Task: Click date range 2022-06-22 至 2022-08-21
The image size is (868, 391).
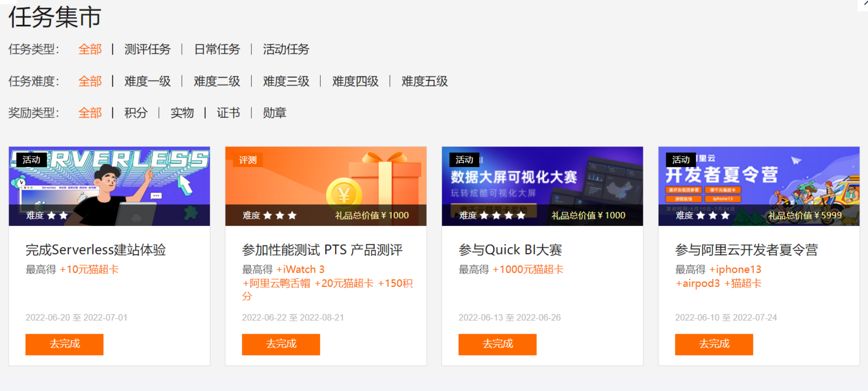Action: (x=293, y=317)
